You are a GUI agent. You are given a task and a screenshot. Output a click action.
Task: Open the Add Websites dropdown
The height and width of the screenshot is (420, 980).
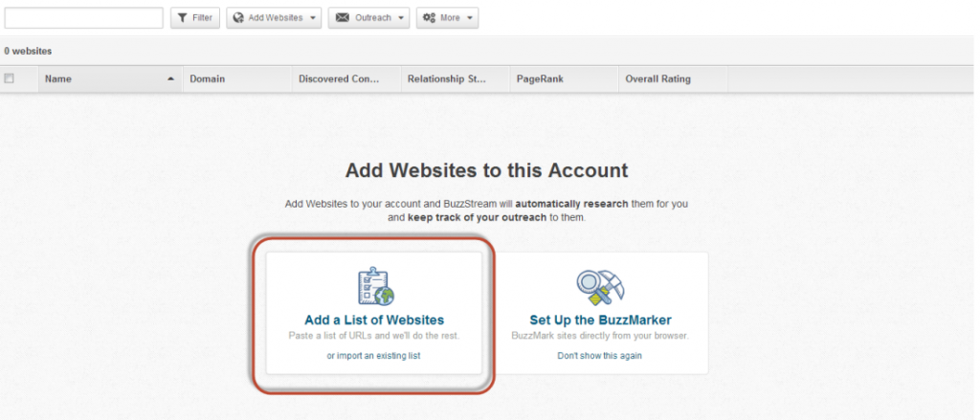274,17
